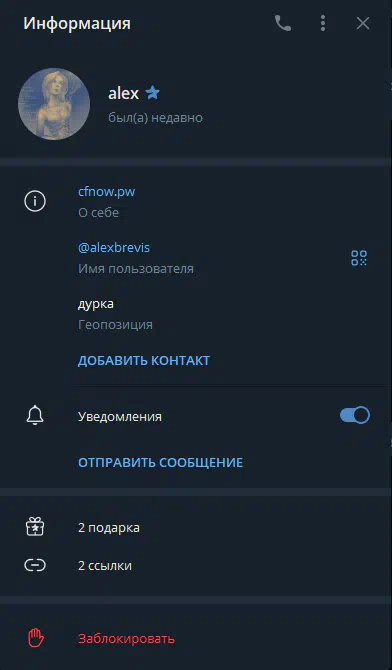This screenshot has width=392, height=670.
Task: Show QR code for @alexbrevis
Action: [x=359, y=258]
